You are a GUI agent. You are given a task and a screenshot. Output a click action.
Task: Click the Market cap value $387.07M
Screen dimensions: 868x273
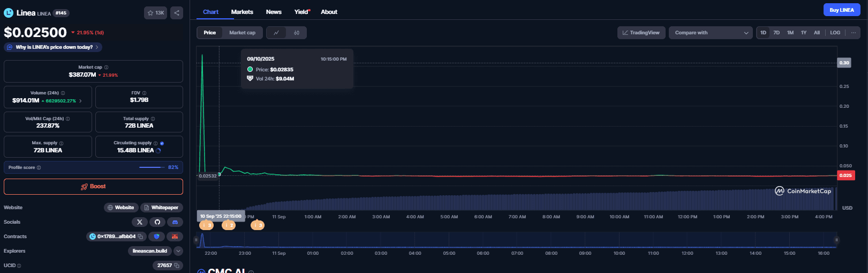[x=82, y=75]
